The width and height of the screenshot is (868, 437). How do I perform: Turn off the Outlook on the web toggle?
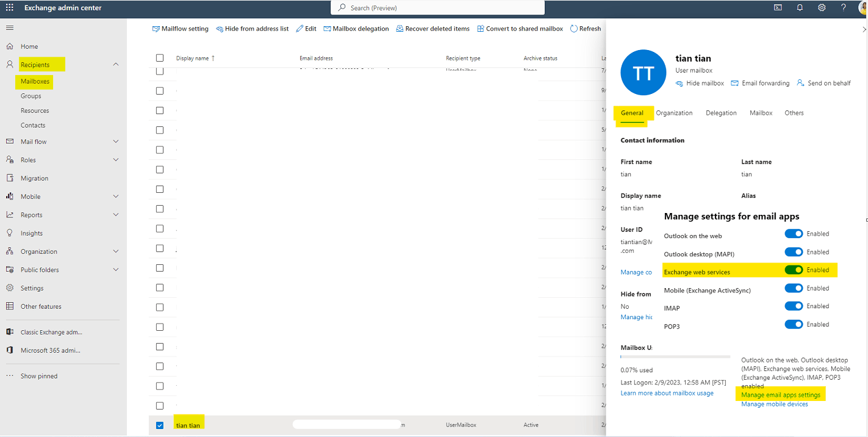[x=794, y=234]
